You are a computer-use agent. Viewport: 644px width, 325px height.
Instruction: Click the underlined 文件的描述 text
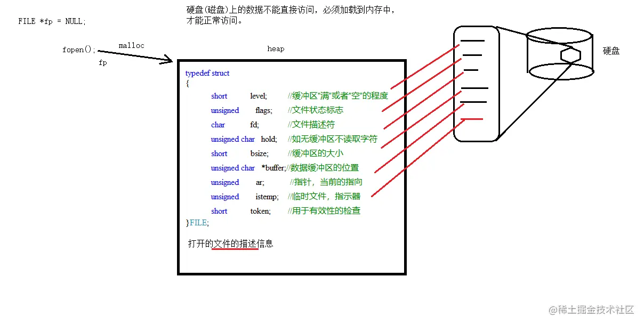click(x=236, y=243)
